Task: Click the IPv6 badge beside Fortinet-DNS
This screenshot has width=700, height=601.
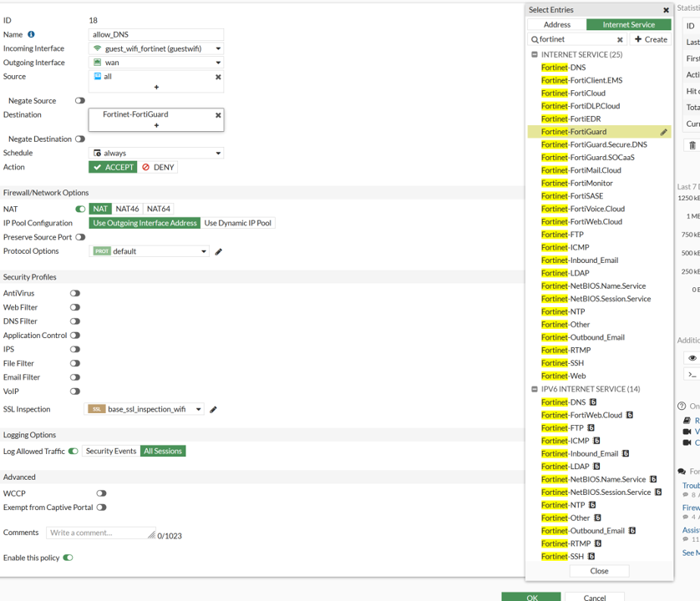Action: tap(593, 402)
